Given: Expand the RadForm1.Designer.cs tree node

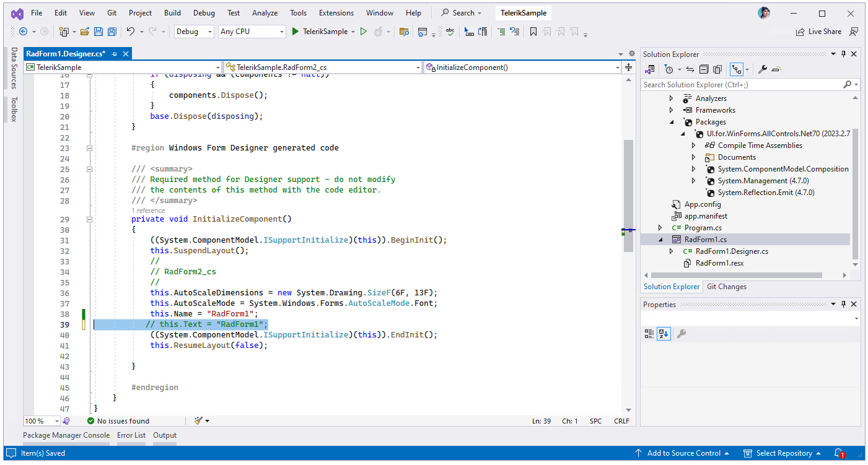Looking at the screenshot, I should [672, 251].
